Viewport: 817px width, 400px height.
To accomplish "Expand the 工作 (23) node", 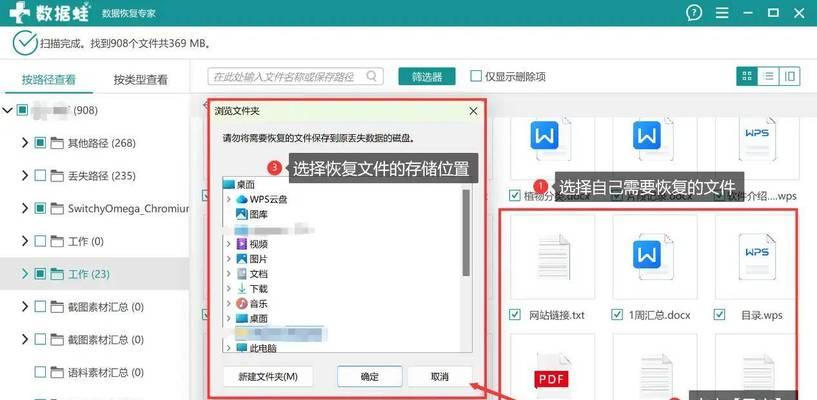I will point(24,274).
